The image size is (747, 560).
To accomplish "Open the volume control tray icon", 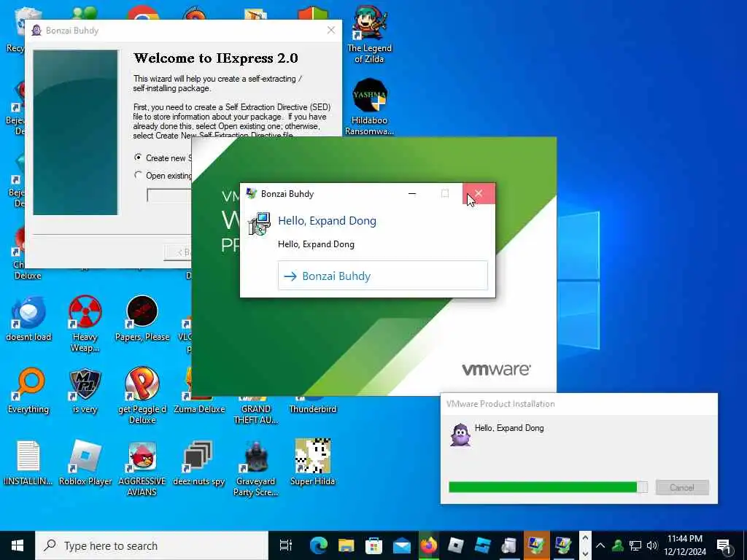I will tap(652, 545).
